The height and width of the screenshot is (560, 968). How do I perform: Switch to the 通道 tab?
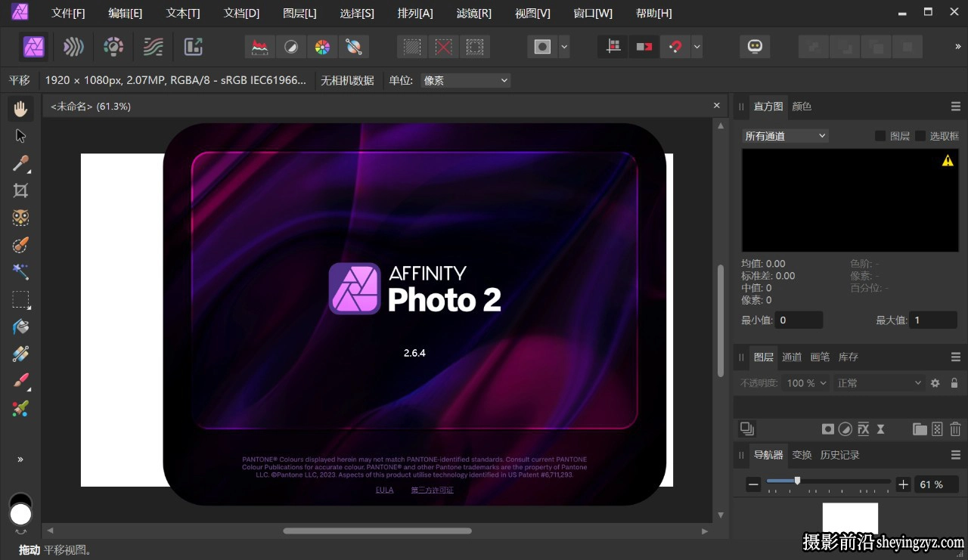pos(792,357)
